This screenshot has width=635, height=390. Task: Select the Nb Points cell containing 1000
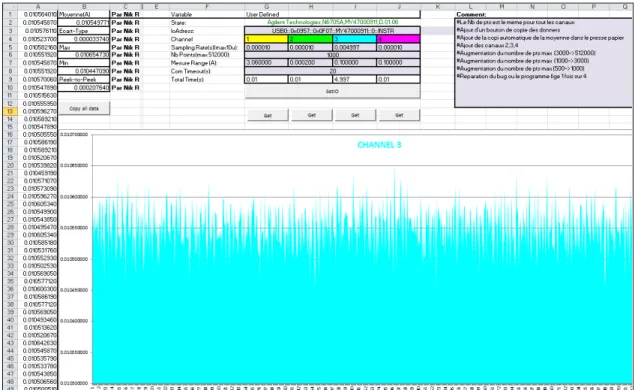pyautogui.click(x=332, y=55)
